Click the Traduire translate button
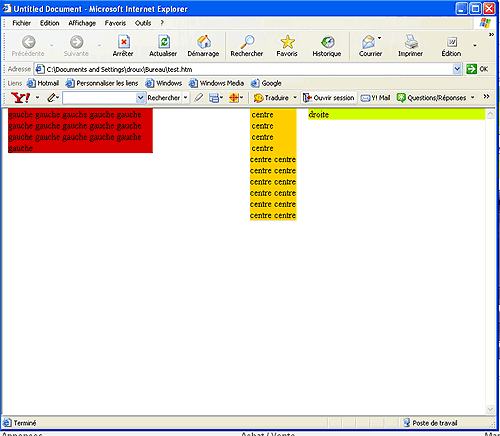500x436 pixels. [271, 98]
